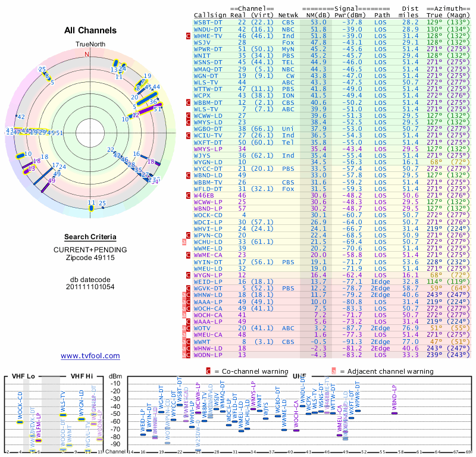Screen dimensions: 476x457
Task: Select the WFLD-DT callsign in the table
Action: [208, 189]
